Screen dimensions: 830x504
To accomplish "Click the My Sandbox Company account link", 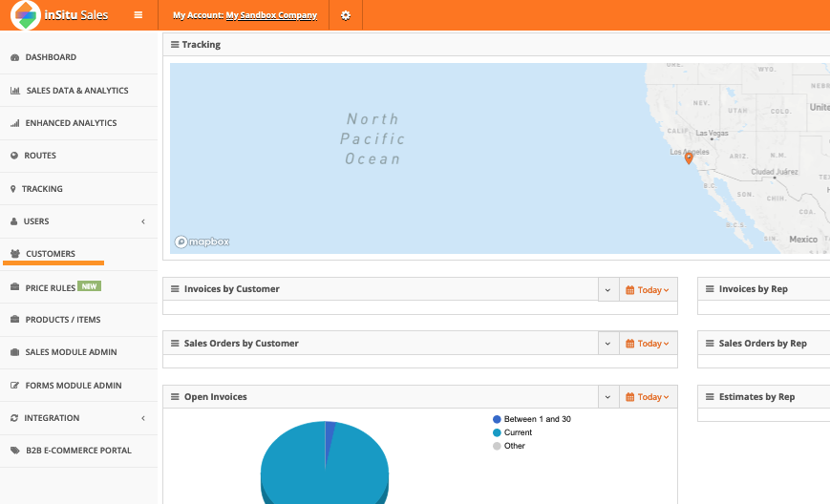I will point(271,15).
